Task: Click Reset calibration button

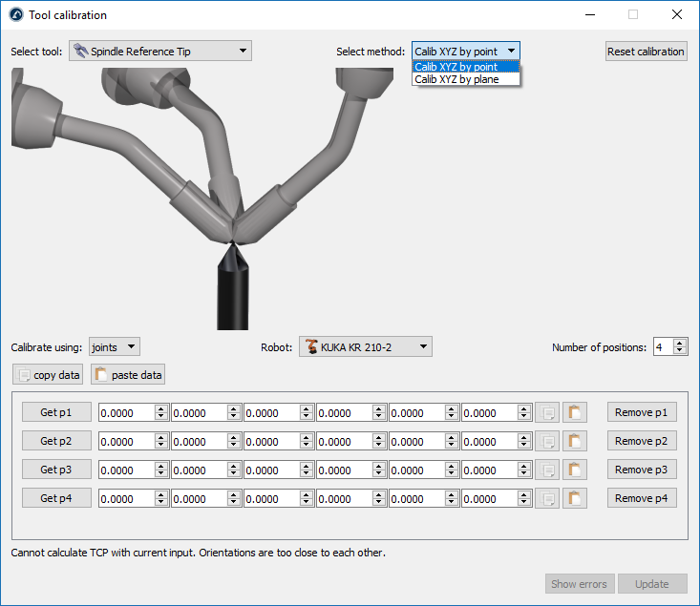Action: (x=646, y=52)
